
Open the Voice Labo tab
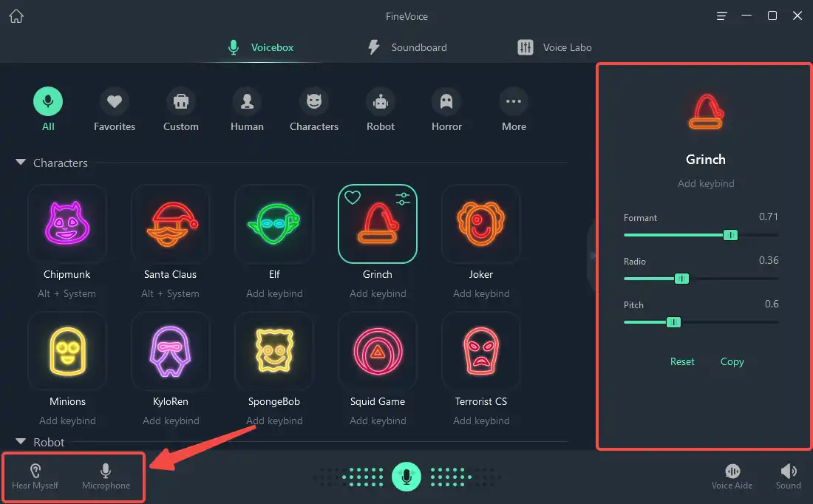(554, 47)
